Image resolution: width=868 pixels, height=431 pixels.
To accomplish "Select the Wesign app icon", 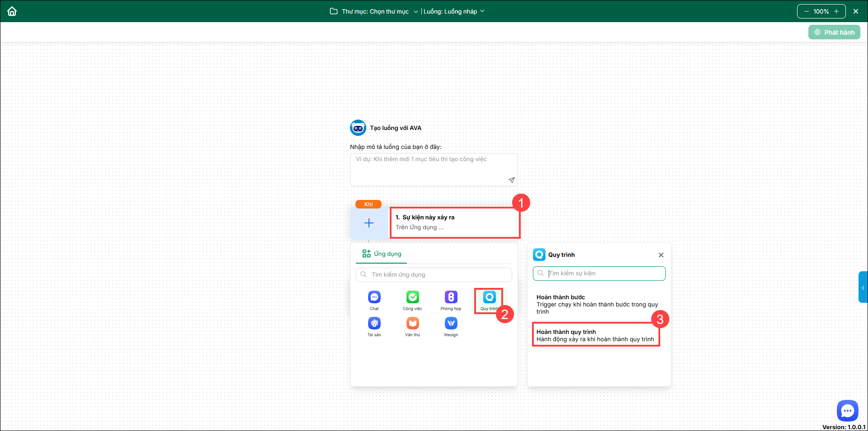I will [451, 324].
